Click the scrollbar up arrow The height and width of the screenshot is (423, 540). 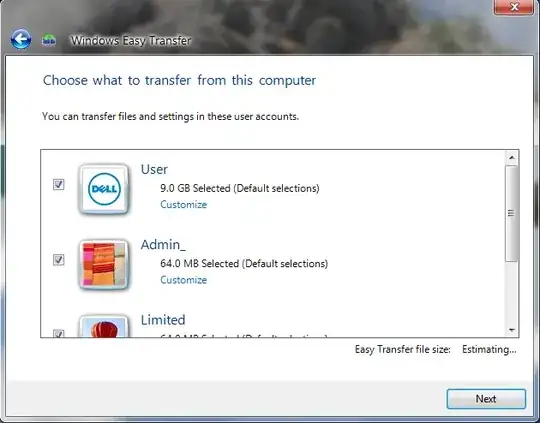(x=512, y=158)
